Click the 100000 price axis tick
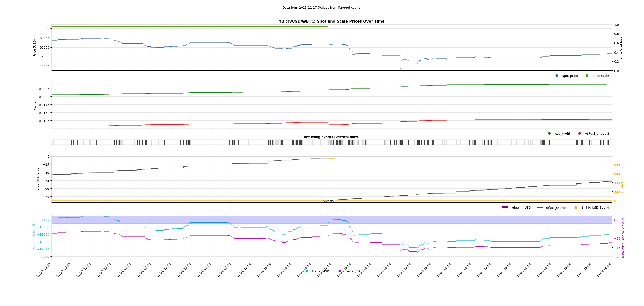 (x=44, y=29)
